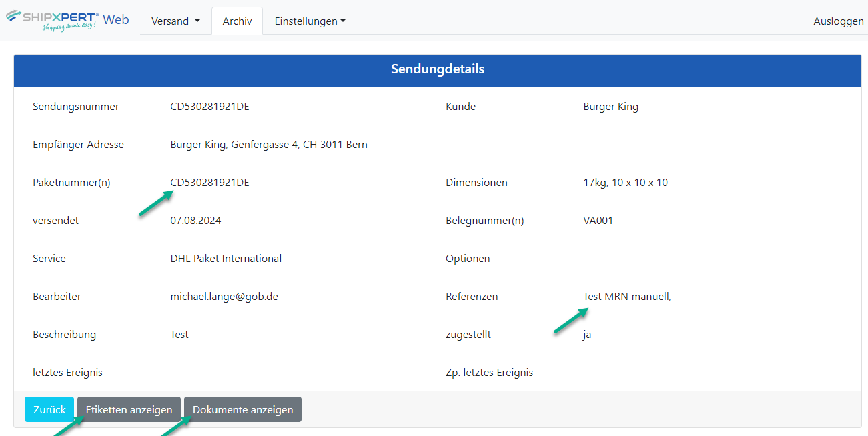
Task: Switch to the Archiv tab
Action: tap(237, 21)
